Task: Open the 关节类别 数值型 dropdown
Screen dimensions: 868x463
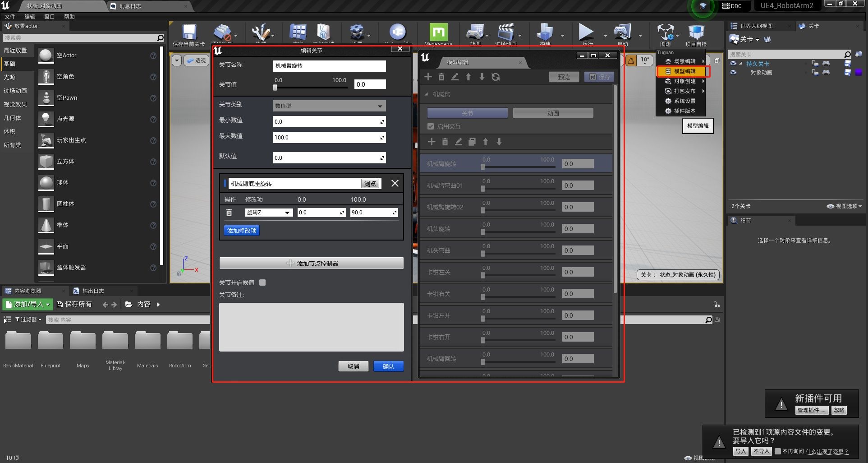Action: click(330, 106)
